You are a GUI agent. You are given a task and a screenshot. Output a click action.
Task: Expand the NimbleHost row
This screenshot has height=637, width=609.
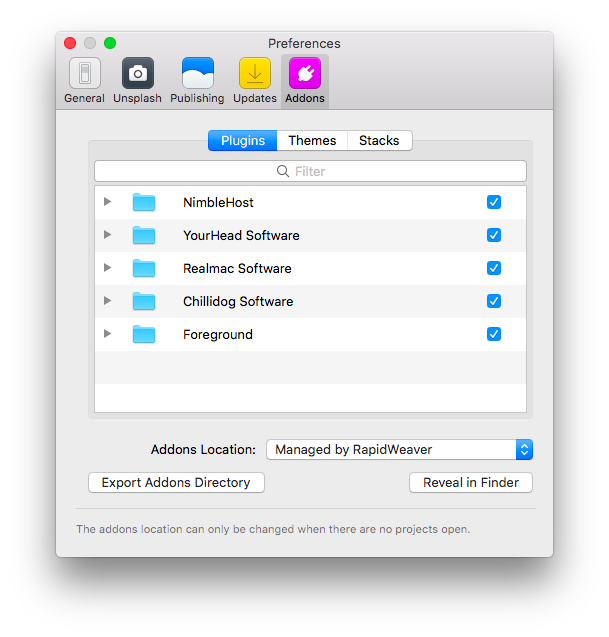[x=107, y=202]
